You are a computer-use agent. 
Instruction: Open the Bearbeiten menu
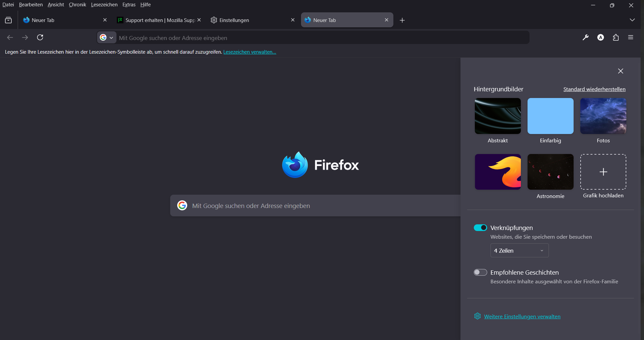31,5
